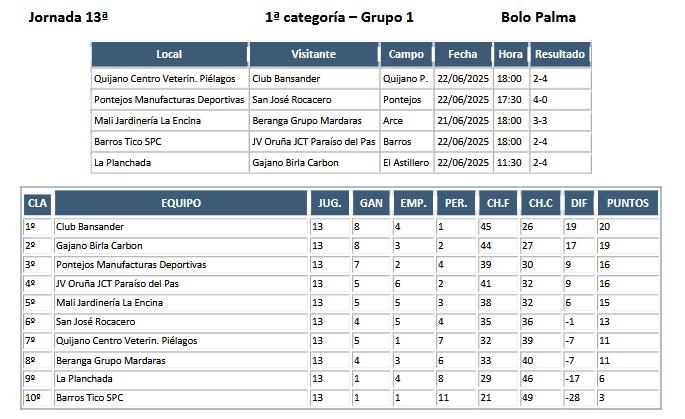Select the Campo column header
The image size is (685, 419).
[406, 54]
